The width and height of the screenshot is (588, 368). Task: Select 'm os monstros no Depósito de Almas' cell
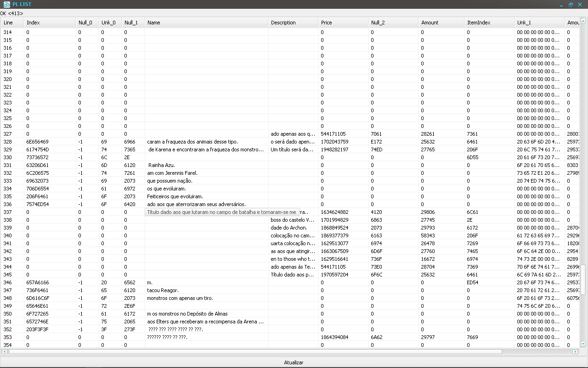[x=207, y=314]
